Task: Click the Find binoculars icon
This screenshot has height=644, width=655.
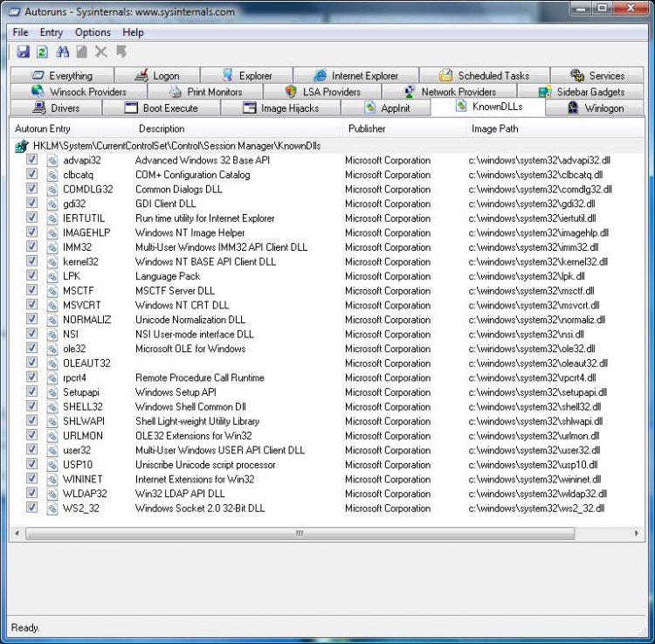Action: (62, 52)
